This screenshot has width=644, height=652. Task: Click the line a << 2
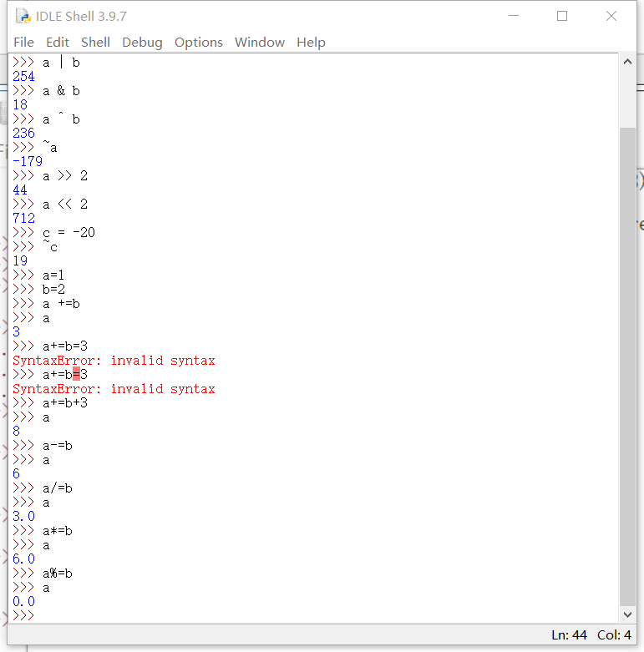click(65, 204)
